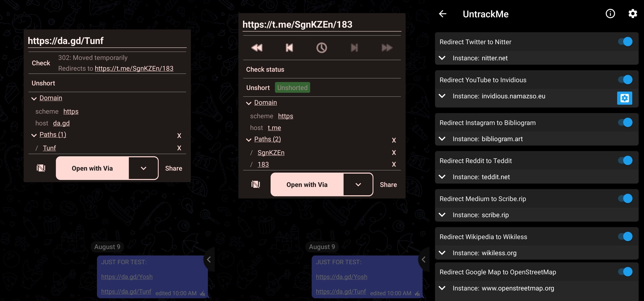Click https scheme in t.me dialog
Image resolution: width=644 pixels, height=301 pixels.
(286, 116)
